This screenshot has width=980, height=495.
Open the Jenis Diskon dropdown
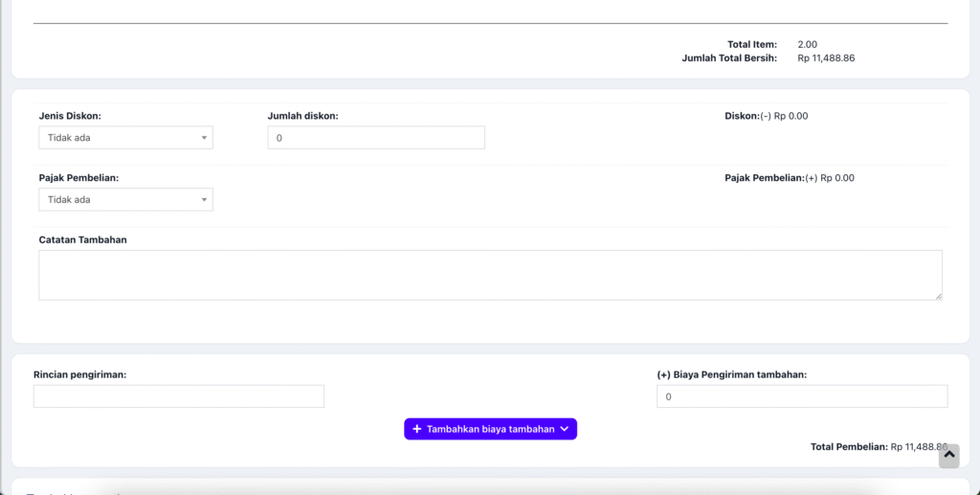[x=125, y=138]
